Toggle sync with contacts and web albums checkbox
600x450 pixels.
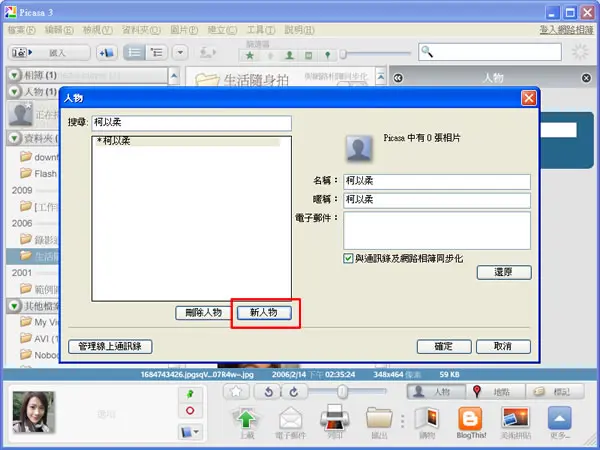[348, 258]
